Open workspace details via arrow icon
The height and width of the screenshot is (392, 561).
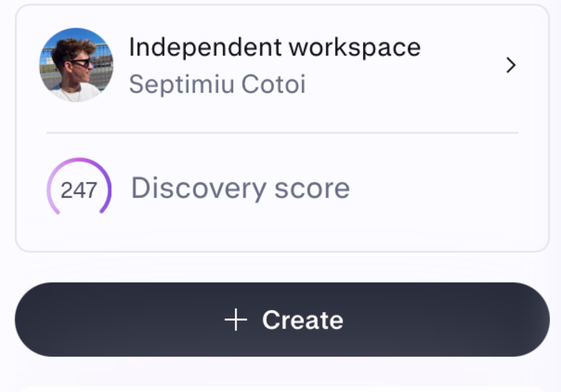pyautogui.click(x=511, y=66)
